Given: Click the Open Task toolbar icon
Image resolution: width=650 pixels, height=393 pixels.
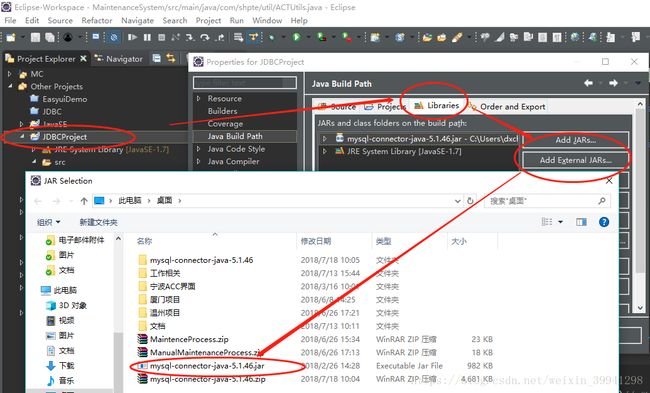Looking at the screenshot, I should 441,38.
